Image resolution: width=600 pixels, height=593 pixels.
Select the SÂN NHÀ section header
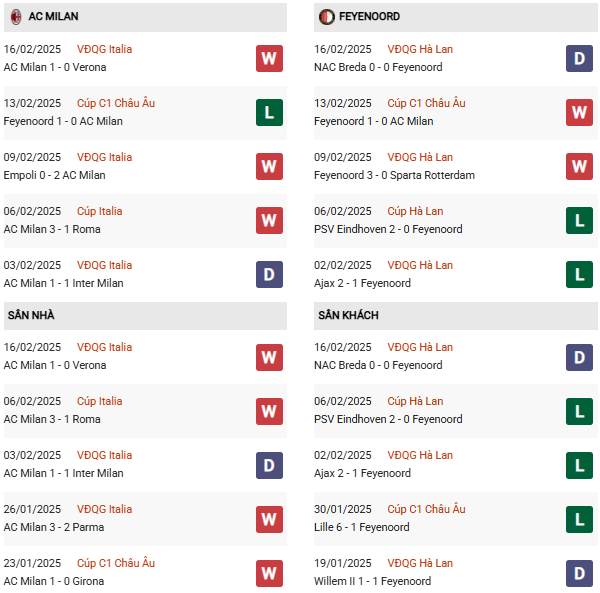click(x=30, y=315)
